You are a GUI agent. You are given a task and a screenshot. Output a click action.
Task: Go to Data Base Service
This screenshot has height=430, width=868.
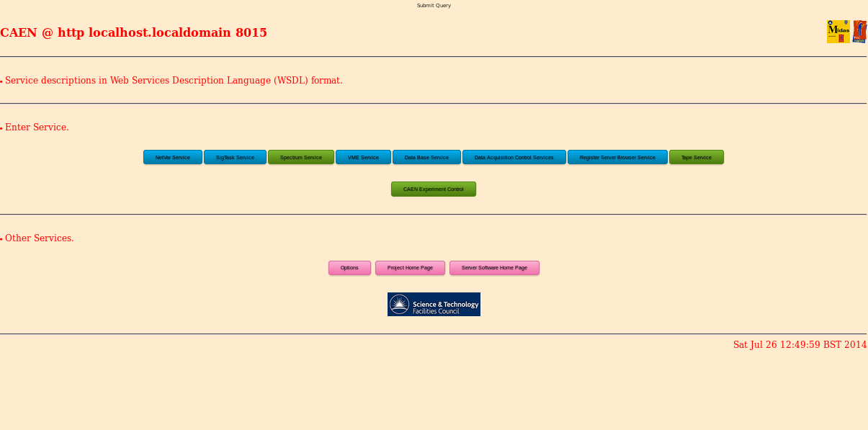(x=426, y=157)
